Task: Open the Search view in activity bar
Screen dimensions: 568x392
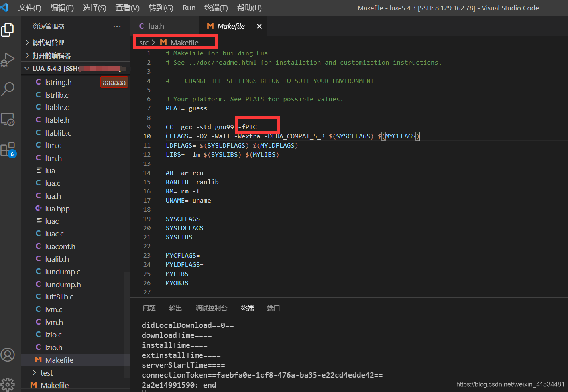Action: point(8,89)
